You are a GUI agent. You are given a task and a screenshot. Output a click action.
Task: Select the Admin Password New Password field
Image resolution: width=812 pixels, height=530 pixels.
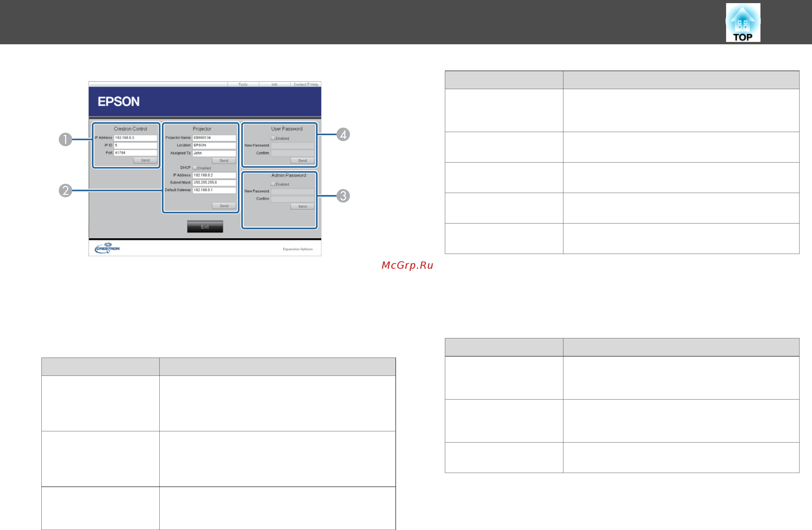[x=292, y=191]
